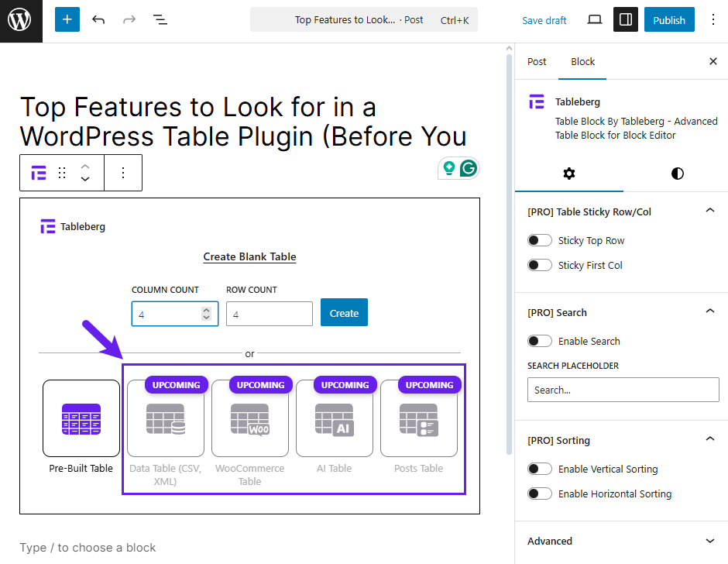
Task: Open the block Styles half-circle tab
Action: [x=678, y=174]
